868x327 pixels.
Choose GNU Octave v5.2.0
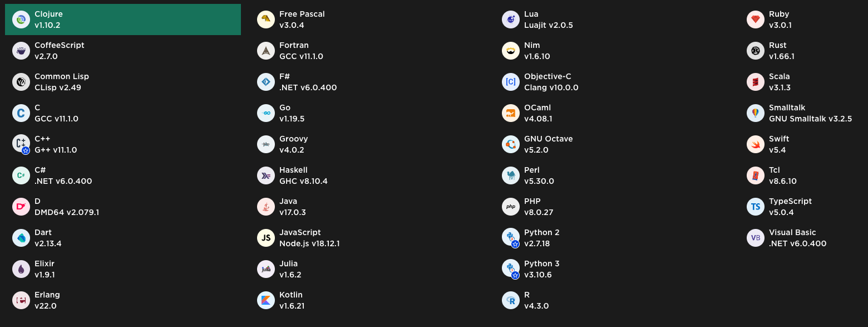pos(617,144)
